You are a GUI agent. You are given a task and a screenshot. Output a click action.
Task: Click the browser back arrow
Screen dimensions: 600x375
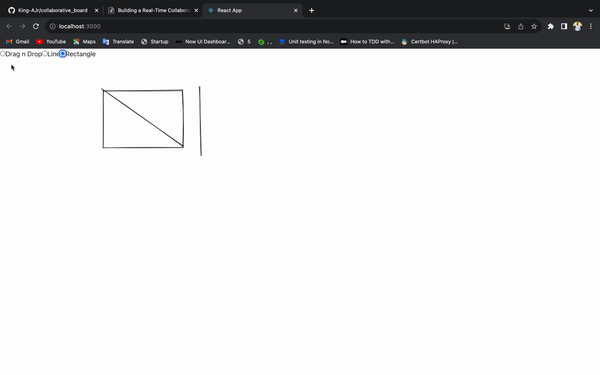click(9, 26)
